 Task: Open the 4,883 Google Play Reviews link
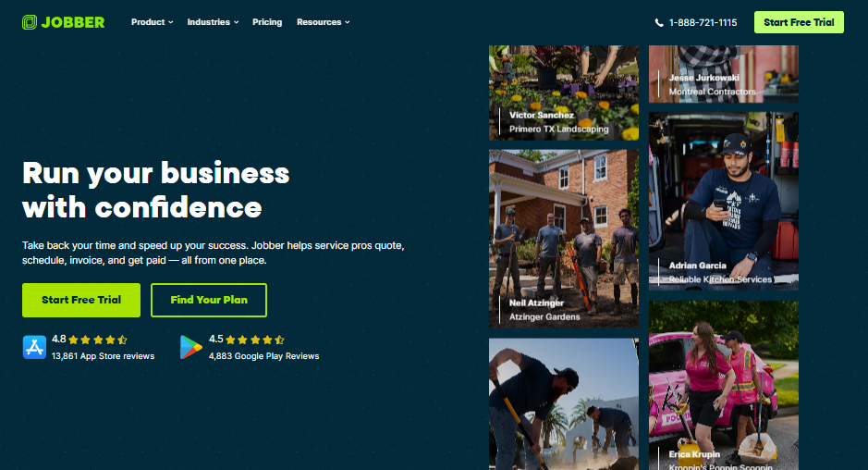264,356
